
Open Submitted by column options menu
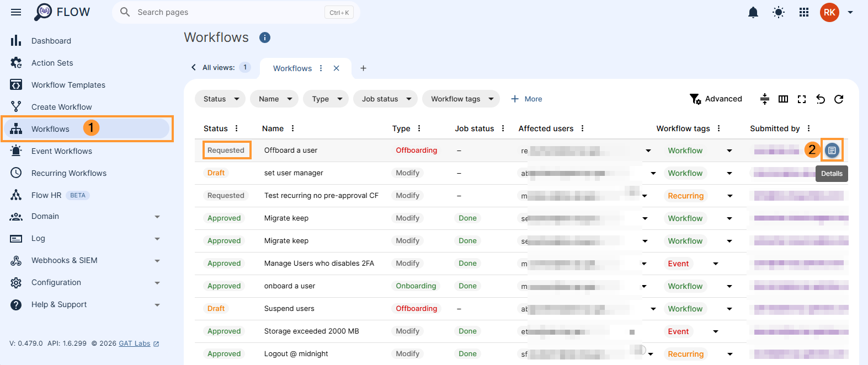tap(809, 128)
